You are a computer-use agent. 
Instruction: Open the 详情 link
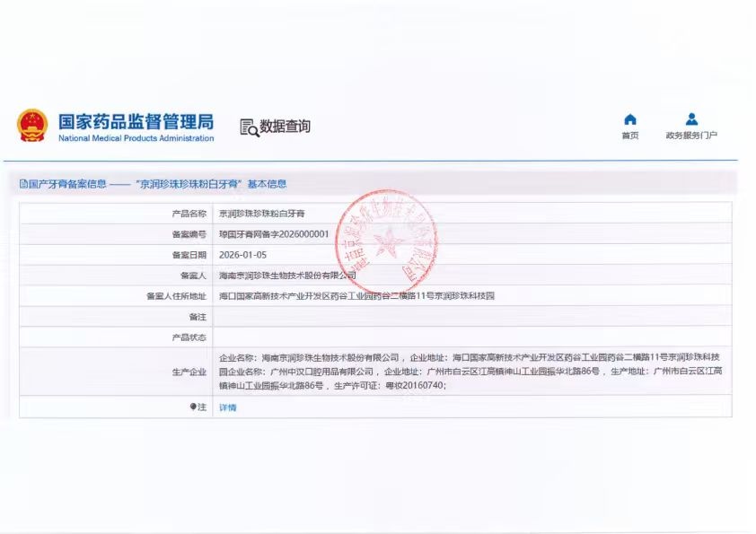tap(227, 407)
